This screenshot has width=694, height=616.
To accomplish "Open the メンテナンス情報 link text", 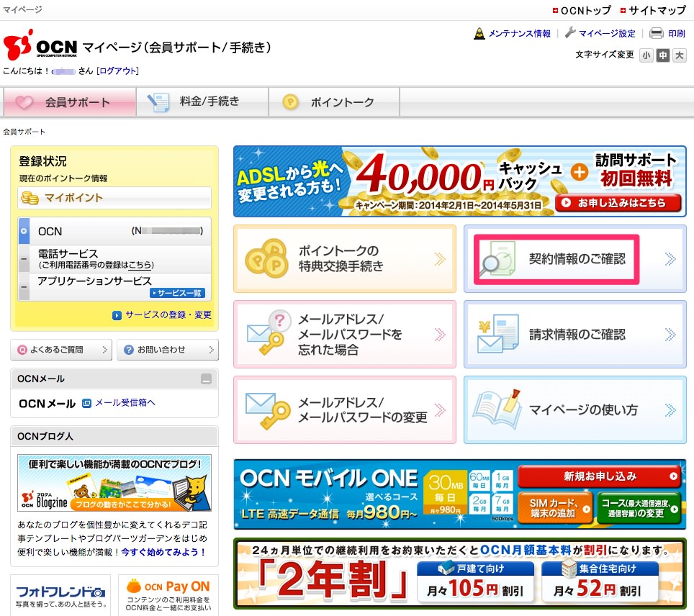I will [520, 33].
